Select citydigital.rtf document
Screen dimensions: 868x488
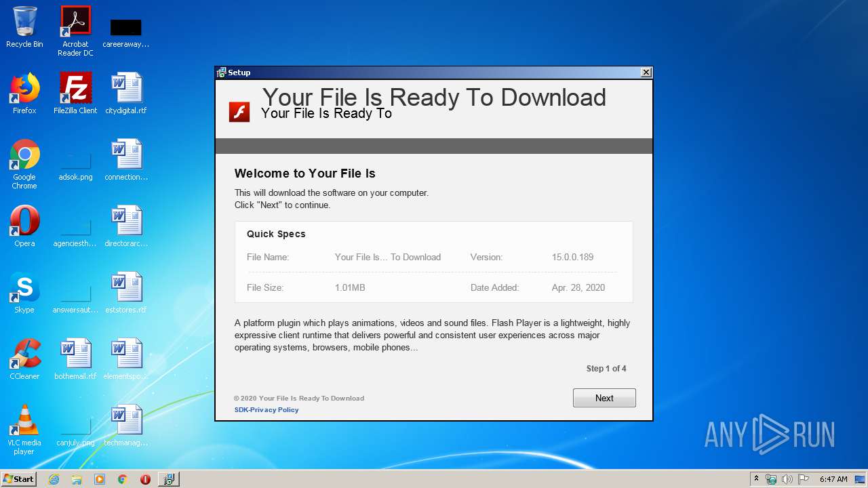point(126,94)
